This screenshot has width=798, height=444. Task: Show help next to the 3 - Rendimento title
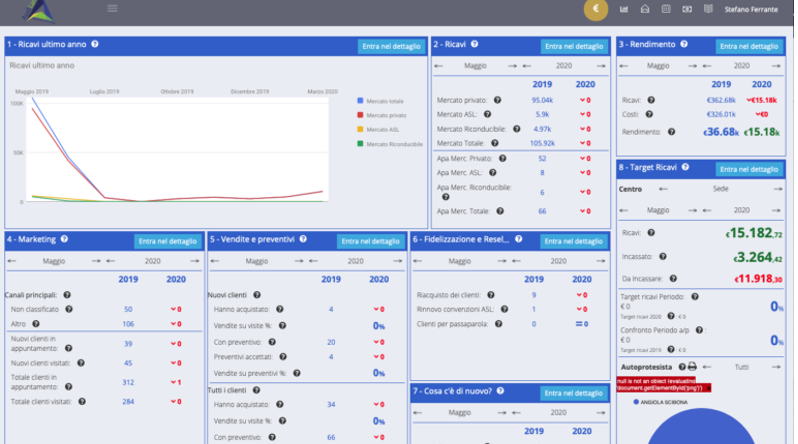pos(684,44)
